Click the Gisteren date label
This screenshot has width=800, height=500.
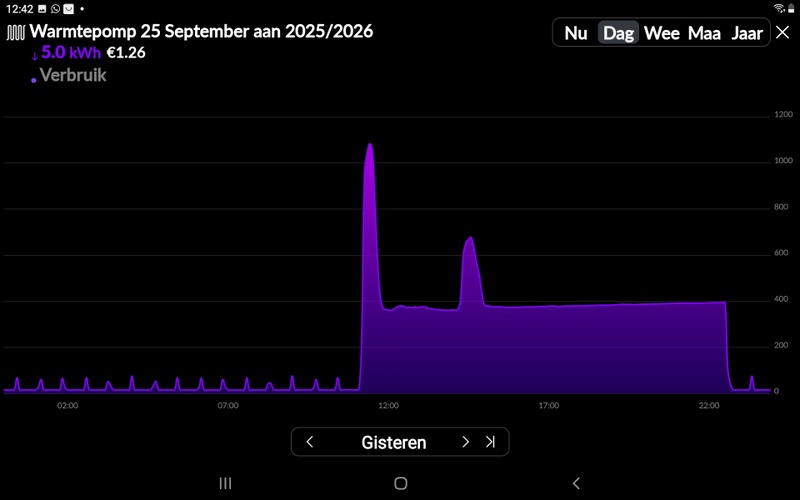pyautogui.click(x=393, y=442)
